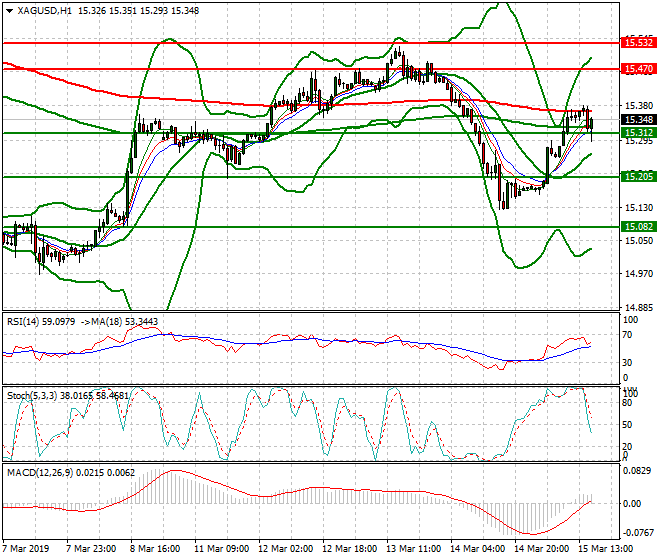Click the 14.885 value on price scale
660x560 pixels.
click(x=637, y=308)
